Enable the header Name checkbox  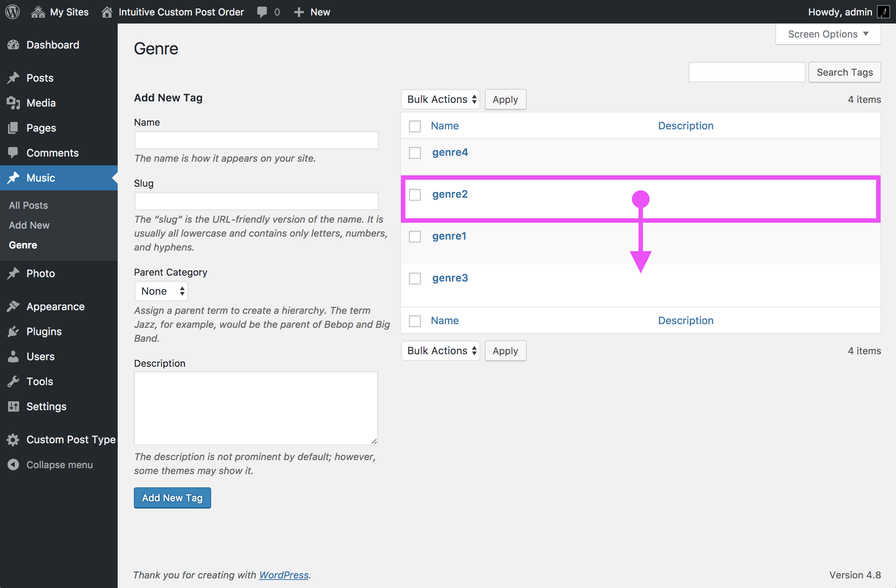tap(415, 125)
